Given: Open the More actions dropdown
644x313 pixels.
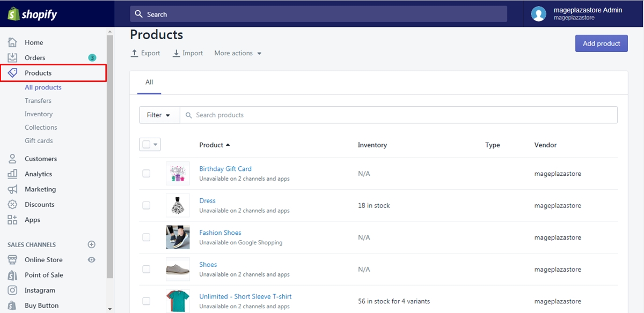Looking at the screenshot, I should [x=238, y=53].
